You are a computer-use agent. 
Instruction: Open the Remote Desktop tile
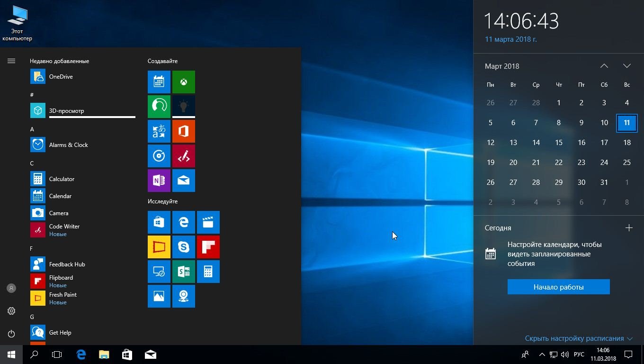coord(159,272)
